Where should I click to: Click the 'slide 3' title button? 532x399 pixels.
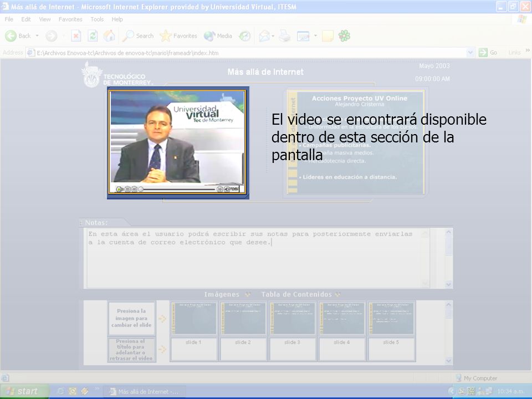coord(292,349)
